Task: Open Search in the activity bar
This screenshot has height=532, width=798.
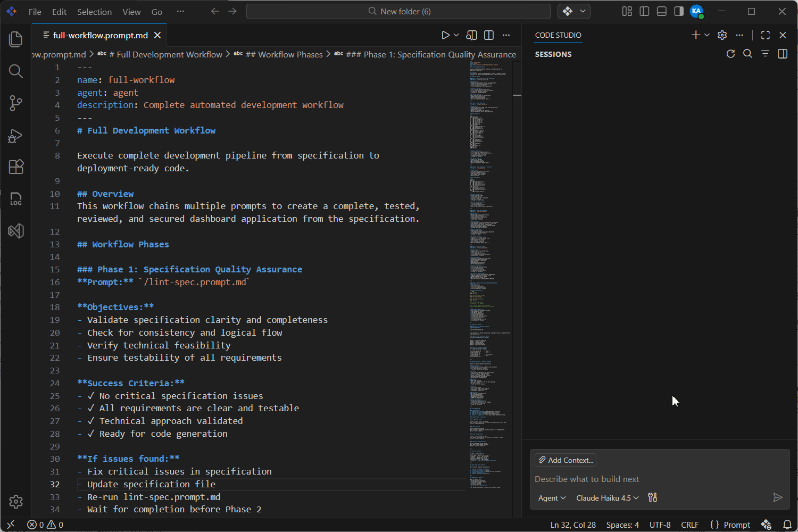Action: pos(15,71)
